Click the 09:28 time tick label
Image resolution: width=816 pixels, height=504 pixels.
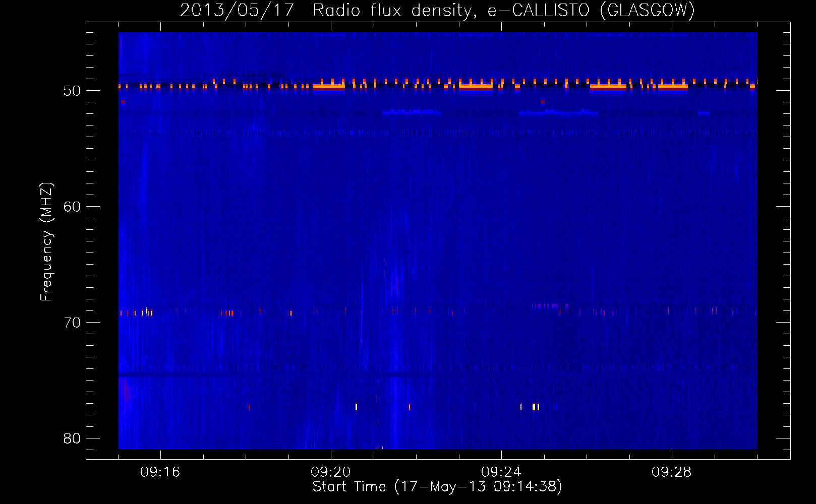671,472
